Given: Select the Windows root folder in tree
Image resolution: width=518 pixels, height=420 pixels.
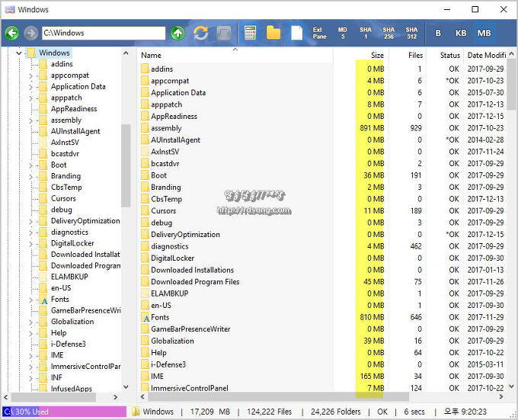Looking at the screenshot, I should (x=54, y=53).
